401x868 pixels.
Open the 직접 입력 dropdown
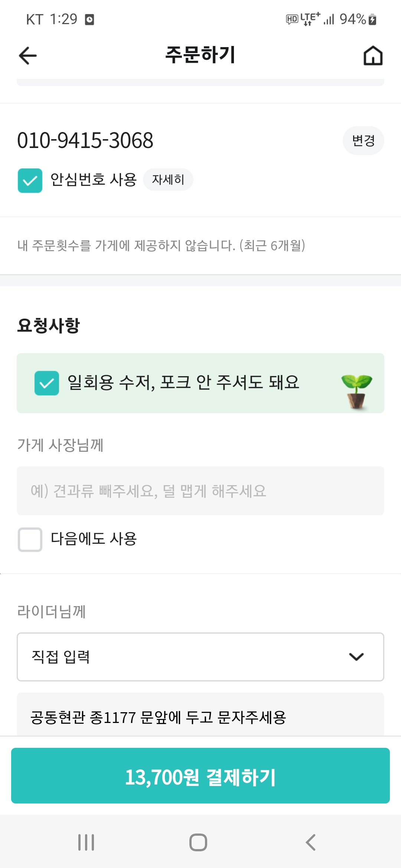[x=200, y=657]
